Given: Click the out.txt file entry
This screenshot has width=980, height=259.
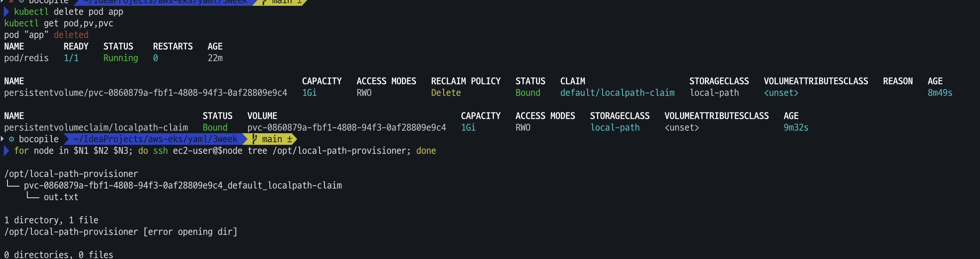Looking at the screenshot, I should pos(61,197).
